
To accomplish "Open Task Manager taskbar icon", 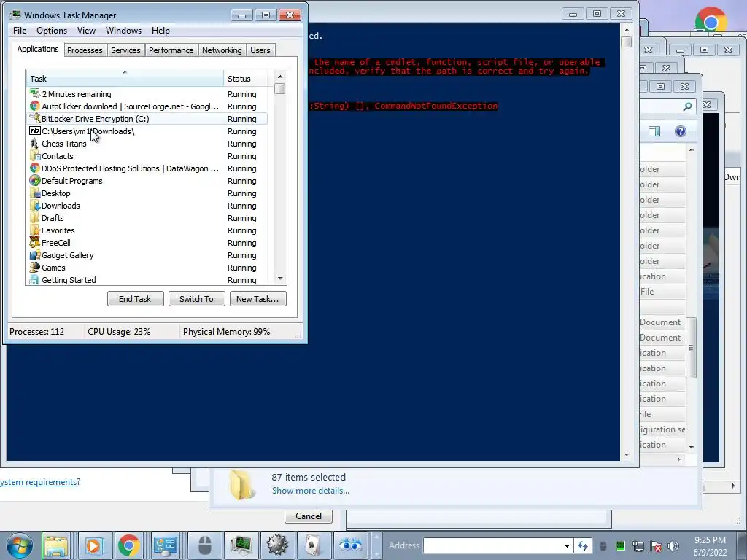I will click(241, 545).
